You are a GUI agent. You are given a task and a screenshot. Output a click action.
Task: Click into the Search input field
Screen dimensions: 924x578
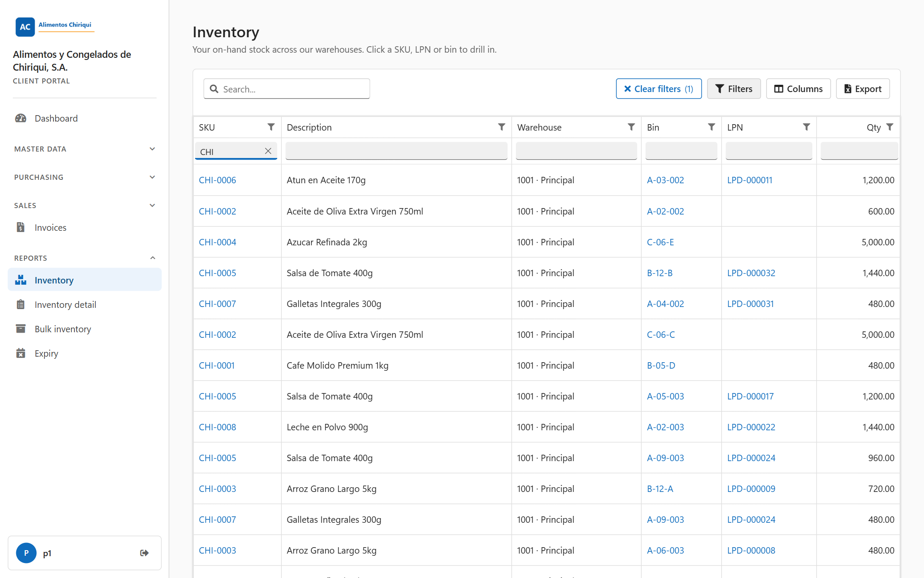[287, 89]
